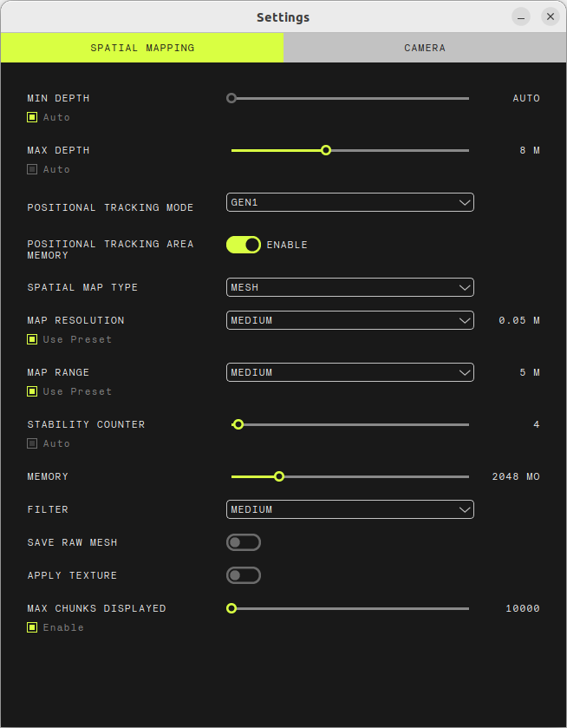Viewport: 567px width, 728px height.
Task: Turn on the Save Raw Mesh toggle
Action: [x=244, y=542]
